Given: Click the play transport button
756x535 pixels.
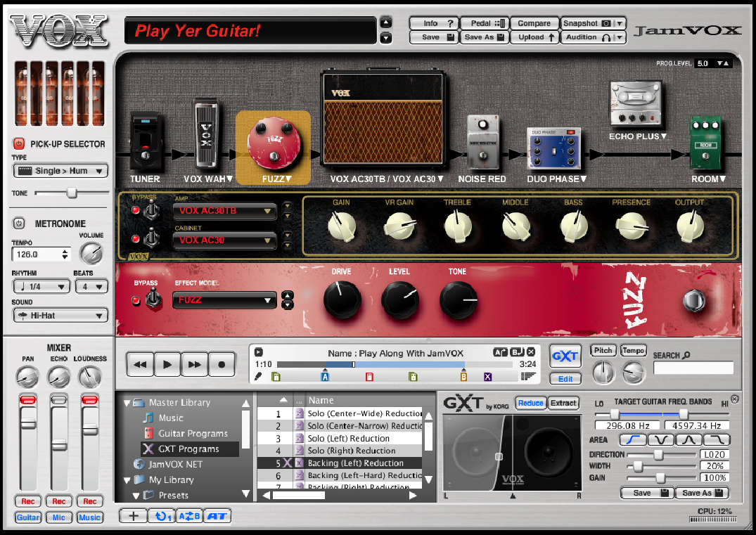Looking at the screenshot, I should click(x=167, y=364).
